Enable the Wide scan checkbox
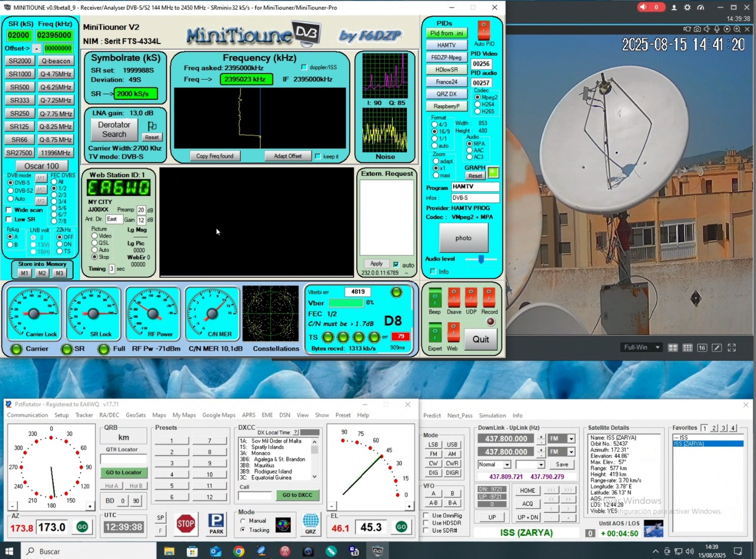Screen dimensions: 756x559 pos(9,210)
